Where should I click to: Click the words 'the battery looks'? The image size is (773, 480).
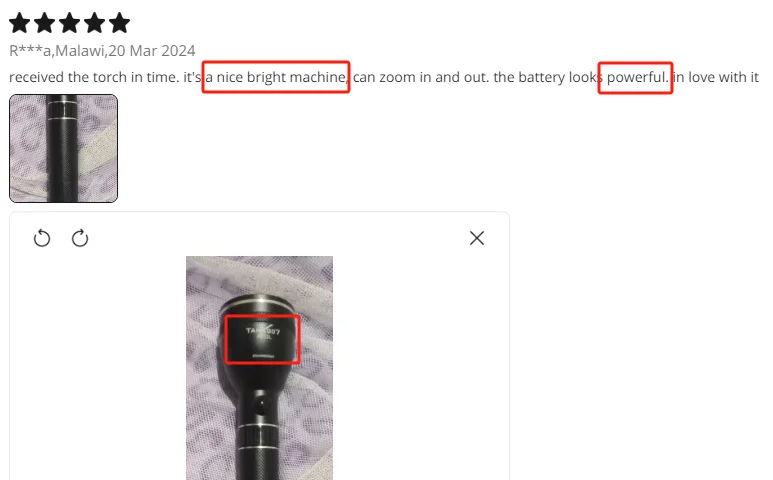(548, 77)
